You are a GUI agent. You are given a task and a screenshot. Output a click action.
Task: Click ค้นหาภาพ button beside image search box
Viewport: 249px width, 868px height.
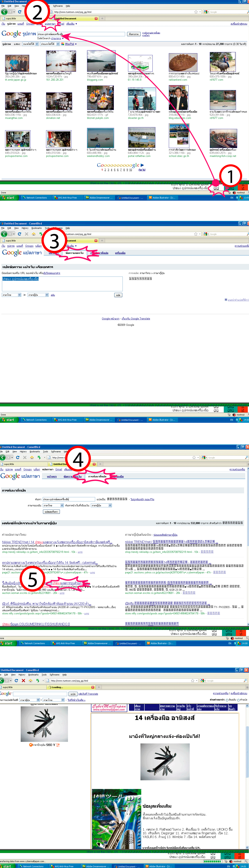[x=133, y=34]
